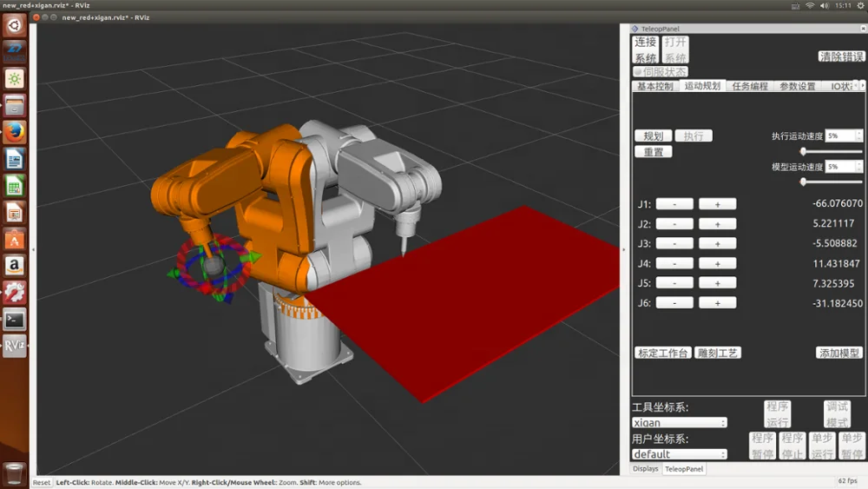
Task: Open the Terminal launcher icon
Action: tap(14, 319)
